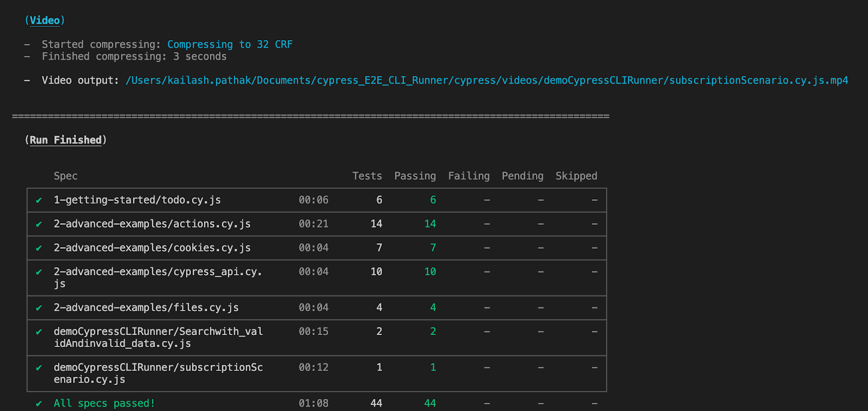The image size is (868, 411).
Task: Click the total duration 01:08
Action: (314, 403)
